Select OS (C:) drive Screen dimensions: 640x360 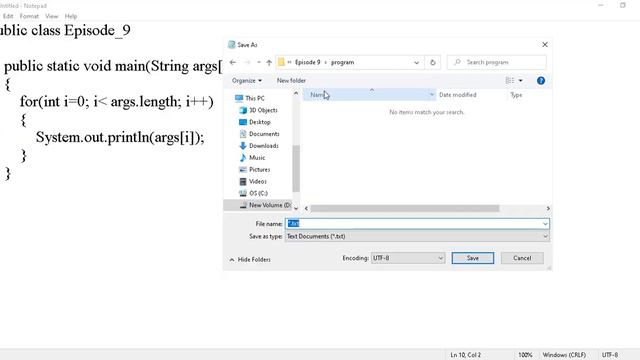tap(253, 193)
